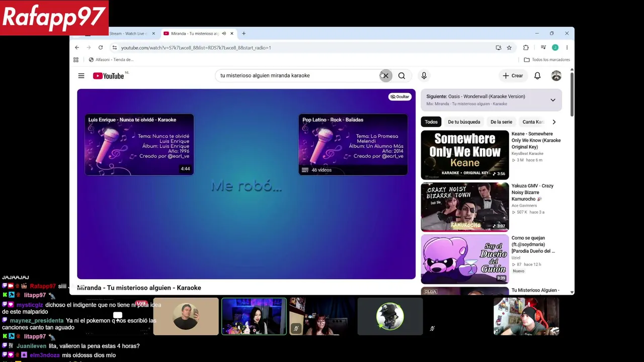Select the green-outlined woman webcam tile
Screen dimensions: 644x362
254,317
